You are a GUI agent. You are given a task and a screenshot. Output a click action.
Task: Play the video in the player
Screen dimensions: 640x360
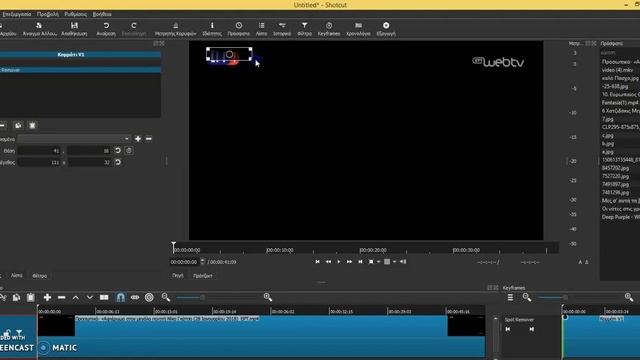(339, 262)
